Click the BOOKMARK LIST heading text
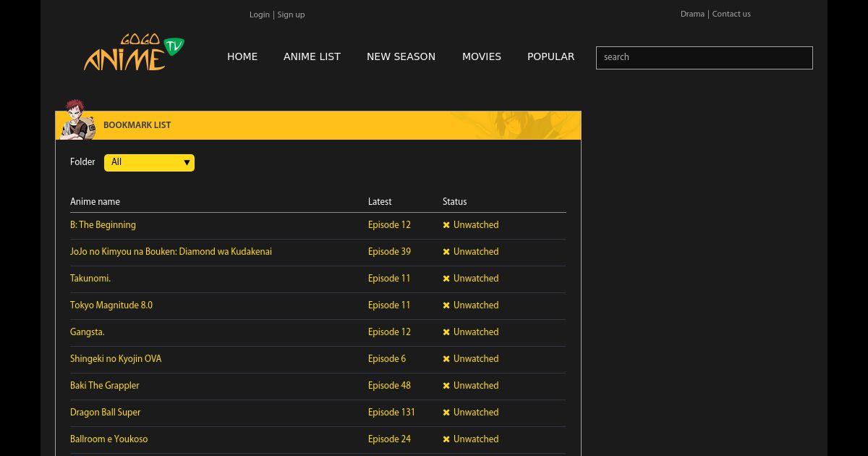This screenshot has height=456, width=868. pos(137,125)
